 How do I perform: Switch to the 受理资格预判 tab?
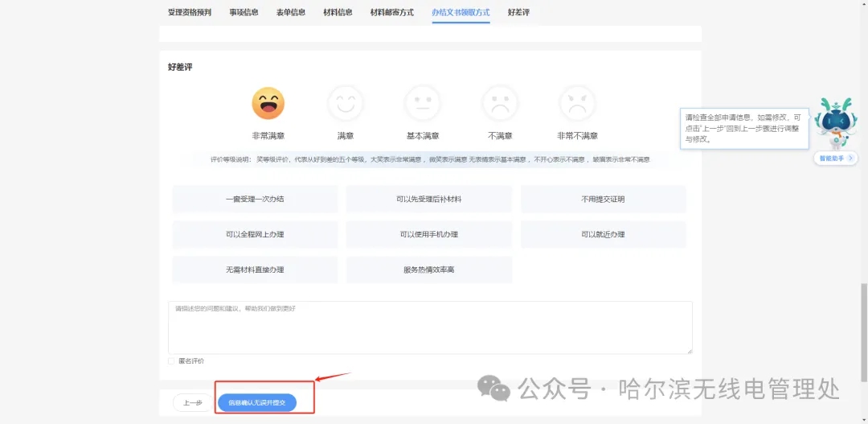coord(190,12)
